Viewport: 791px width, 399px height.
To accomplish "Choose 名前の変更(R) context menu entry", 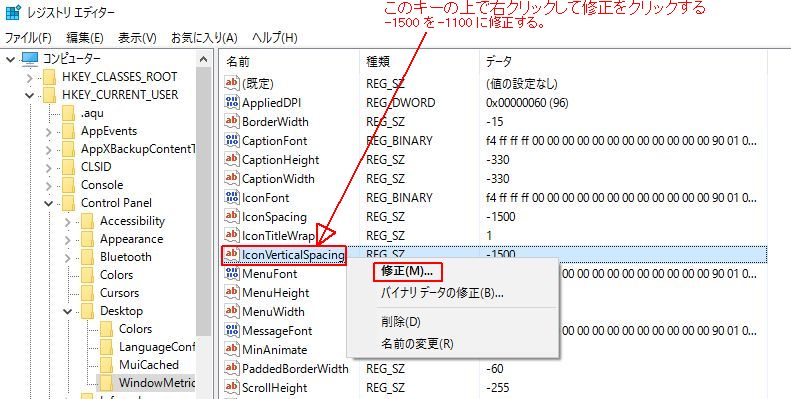I will coord(417,344).
